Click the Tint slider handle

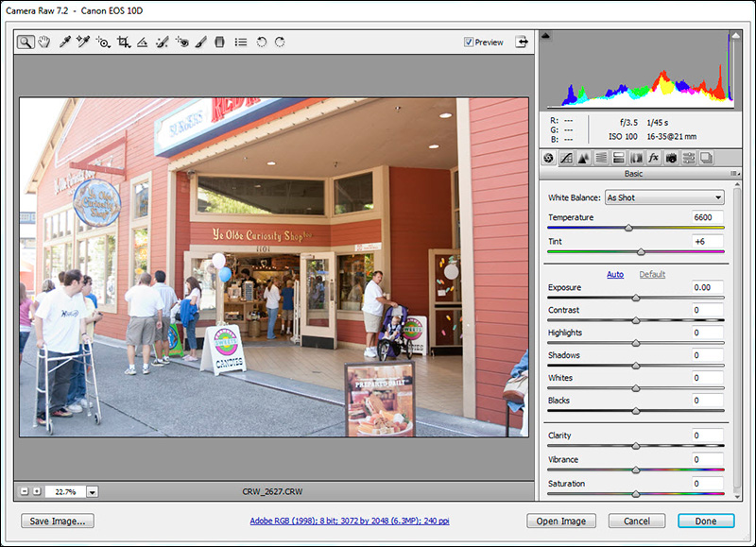pyautogui.click(x=641, y=251)
